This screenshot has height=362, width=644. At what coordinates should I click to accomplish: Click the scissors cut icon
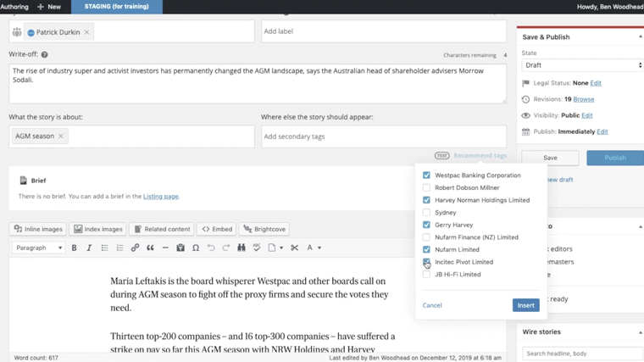click(294, 248)
